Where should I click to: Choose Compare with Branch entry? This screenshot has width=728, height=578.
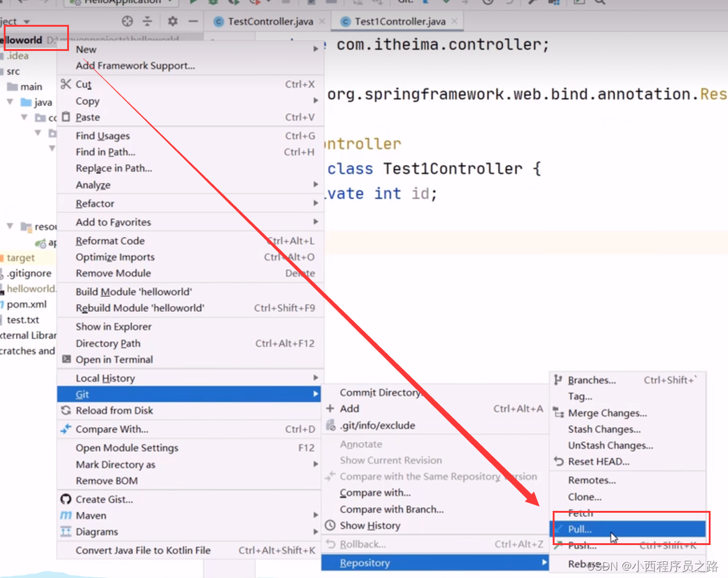coord(435,509)
